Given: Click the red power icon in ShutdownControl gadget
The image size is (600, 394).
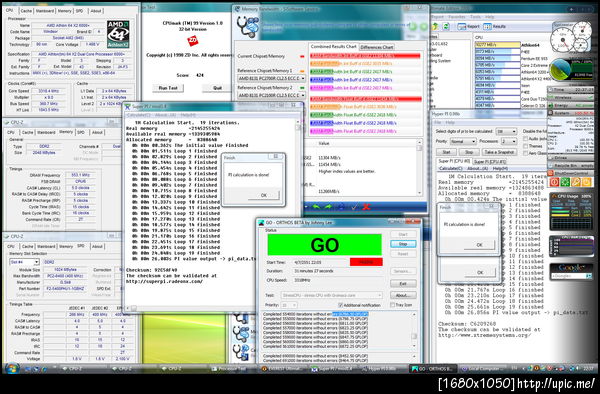Looking at the screenshot, I should pyautogui.click(x=554, y=182).
